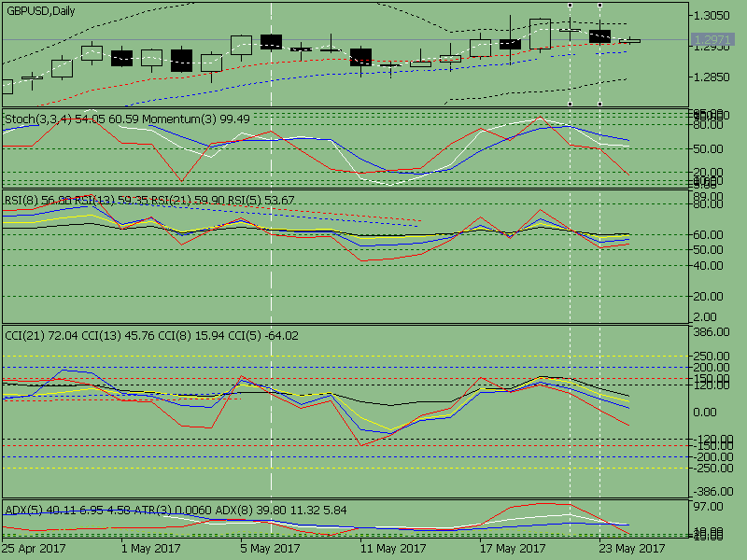
Task: Click the 0.00 level on CCI scale
Action: 705,413
